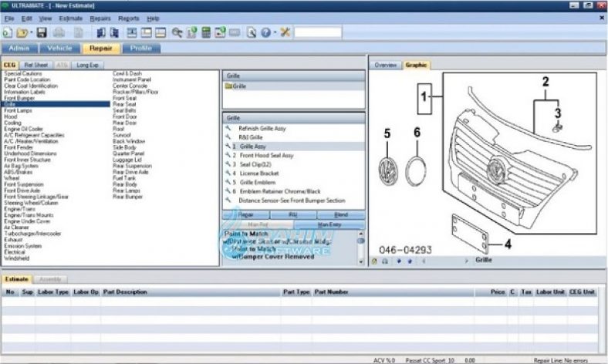608x364 pixels.
Task: Click the key search toolbar icon
Action: [177, 32]
